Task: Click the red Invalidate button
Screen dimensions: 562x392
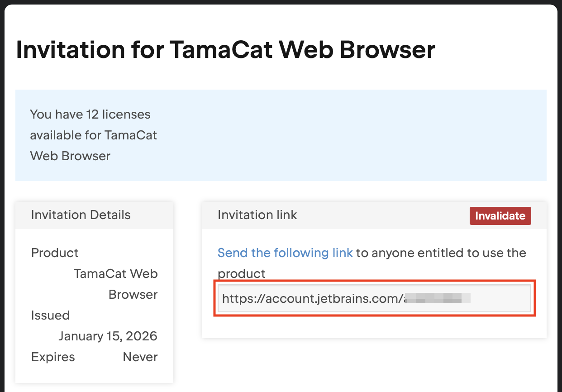Action: [500, 216]
